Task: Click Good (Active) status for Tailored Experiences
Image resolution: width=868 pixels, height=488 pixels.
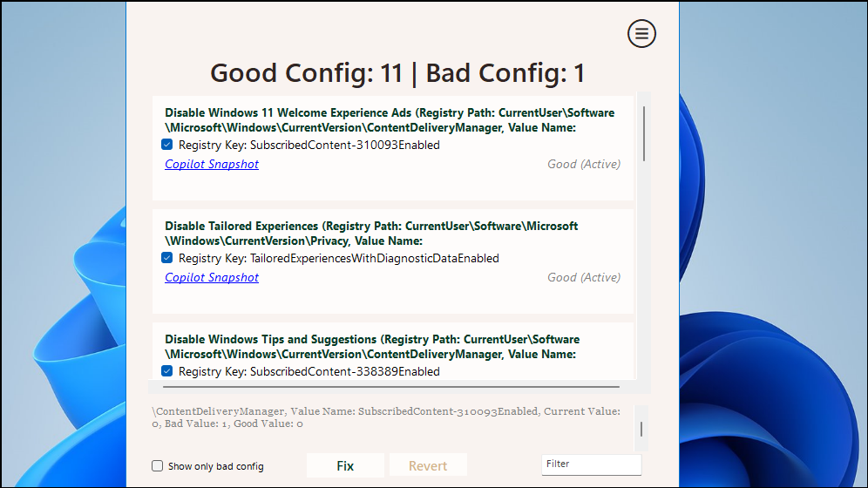Action: click(x=584, y=277)
